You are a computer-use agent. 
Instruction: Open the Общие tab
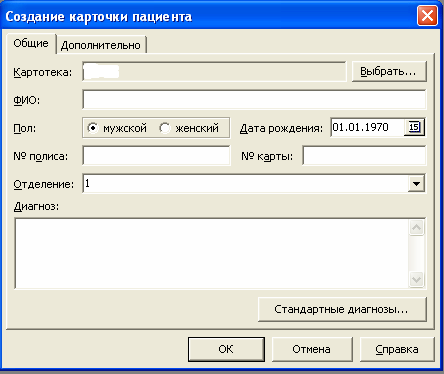(31, 43)
